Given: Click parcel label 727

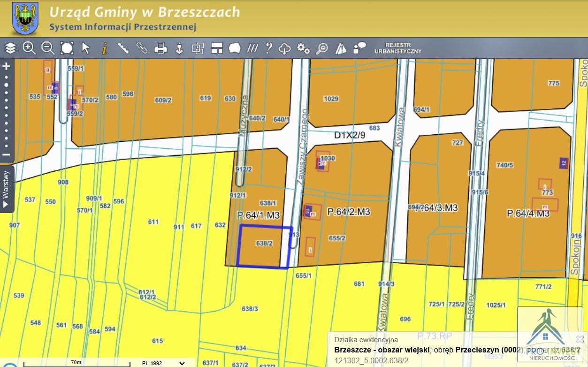Looking at the screenshot, I should point(458,143).
